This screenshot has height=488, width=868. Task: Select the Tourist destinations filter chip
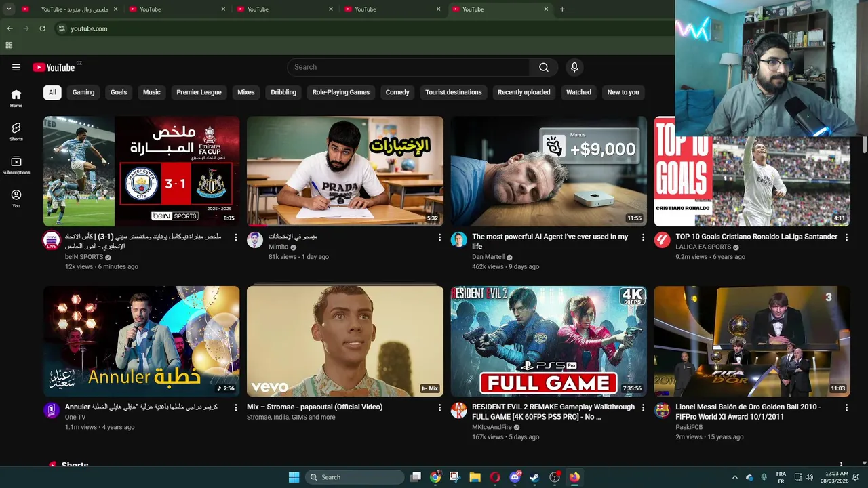click(x=454, y=92)
